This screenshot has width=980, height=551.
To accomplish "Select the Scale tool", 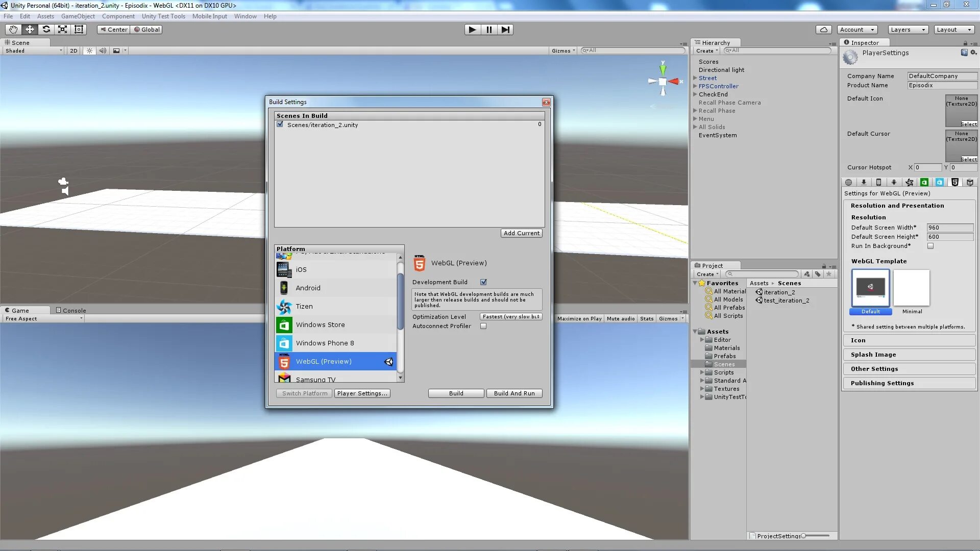I will pos(62,30).
